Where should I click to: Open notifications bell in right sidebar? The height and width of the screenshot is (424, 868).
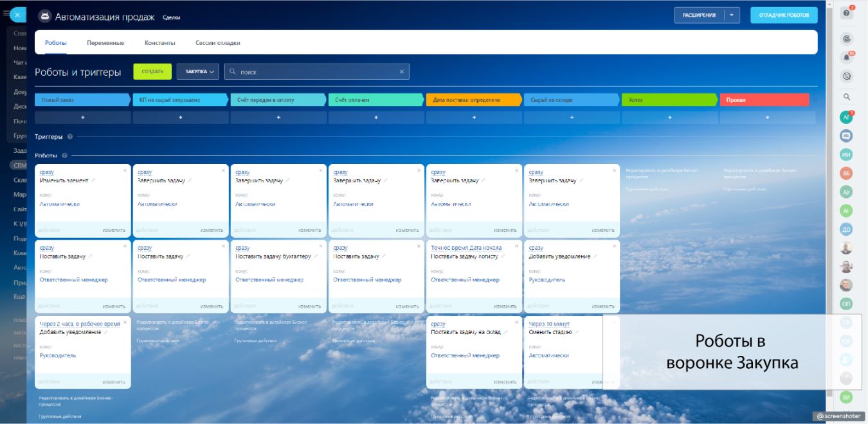point(847,58)
